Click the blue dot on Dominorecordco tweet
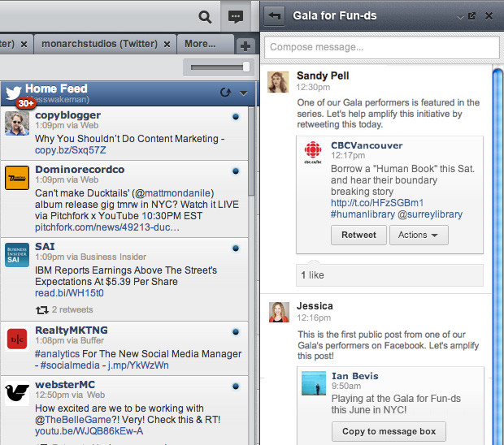 pyautogui.click(x=236, y=171)
